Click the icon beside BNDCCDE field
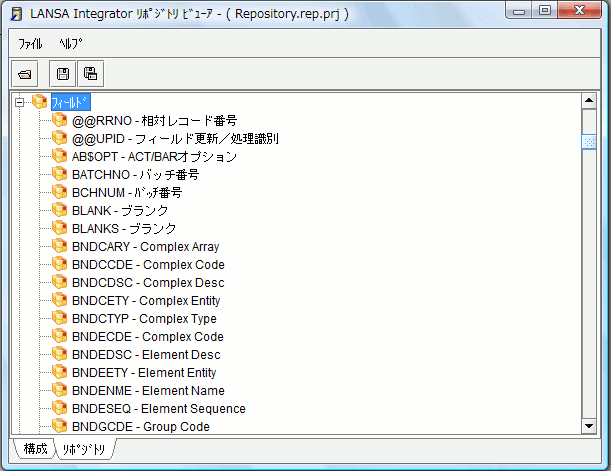 59,264
